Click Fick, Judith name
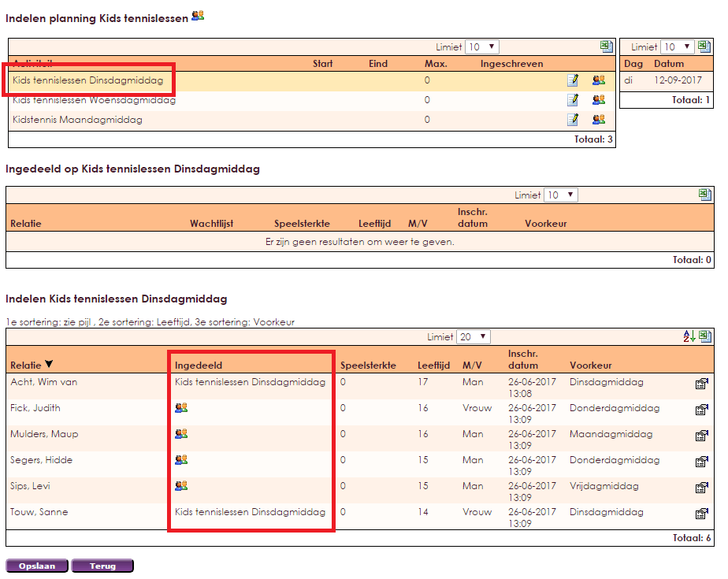The width and height of the screenshot is (728, 579). click(x=35, y=408)
